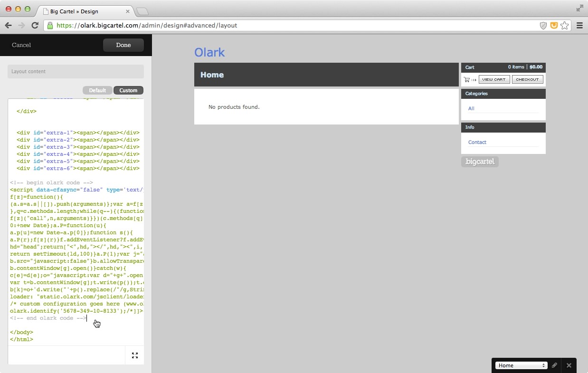Close the page preview toolbar with the X icon

[569, 365]
